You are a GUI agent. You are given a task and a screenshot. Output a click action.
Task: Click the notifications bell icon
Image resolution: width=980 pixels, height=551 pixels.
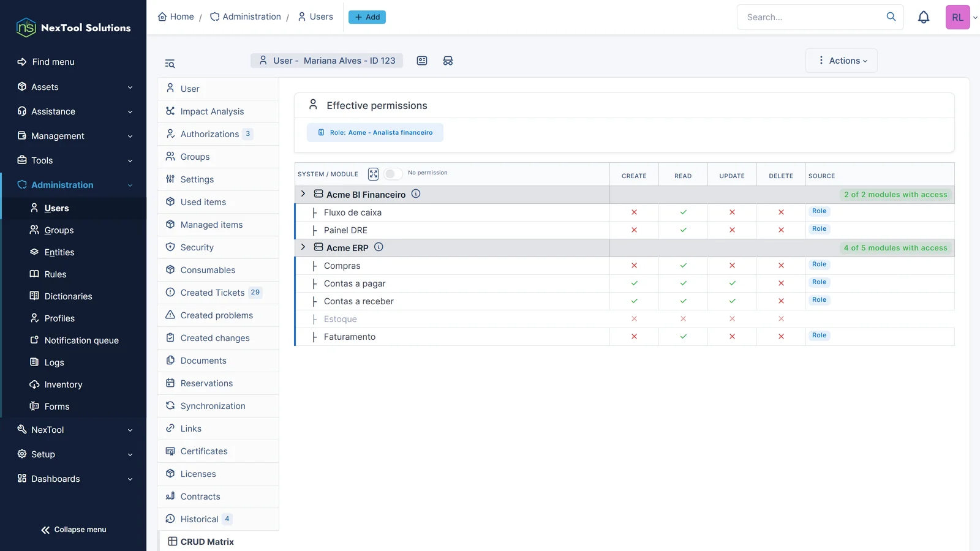pyautogui.click(x=924, y=17)
